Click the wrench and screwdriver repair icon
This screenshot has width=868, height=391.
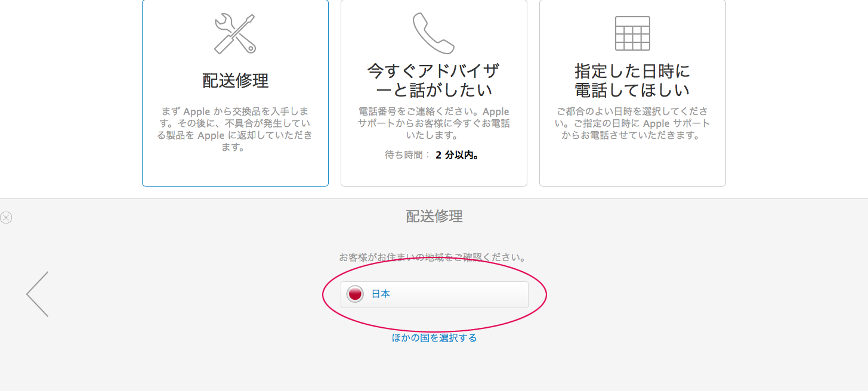pyautogui.click(x=235, y=34)
